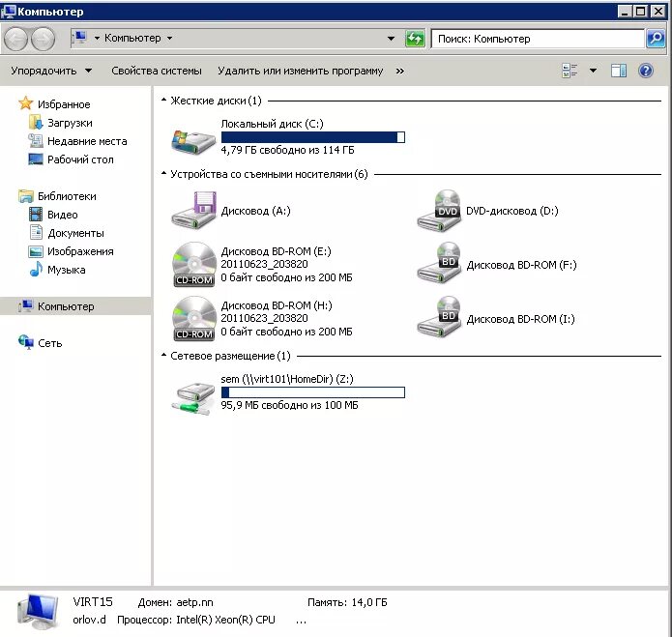Click Z: network drive usage bar
Image resolution: width=672 pixels, height=637 pixels.
tap(313, 392)
